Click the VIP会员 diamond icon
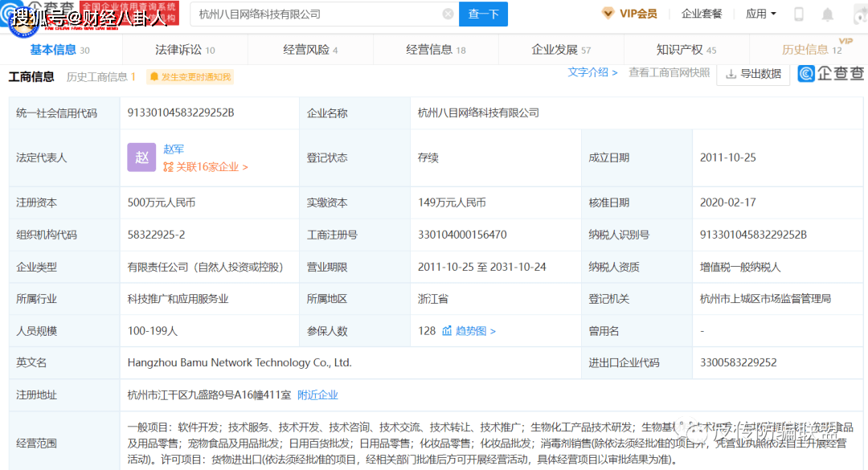 pos(608,14)
